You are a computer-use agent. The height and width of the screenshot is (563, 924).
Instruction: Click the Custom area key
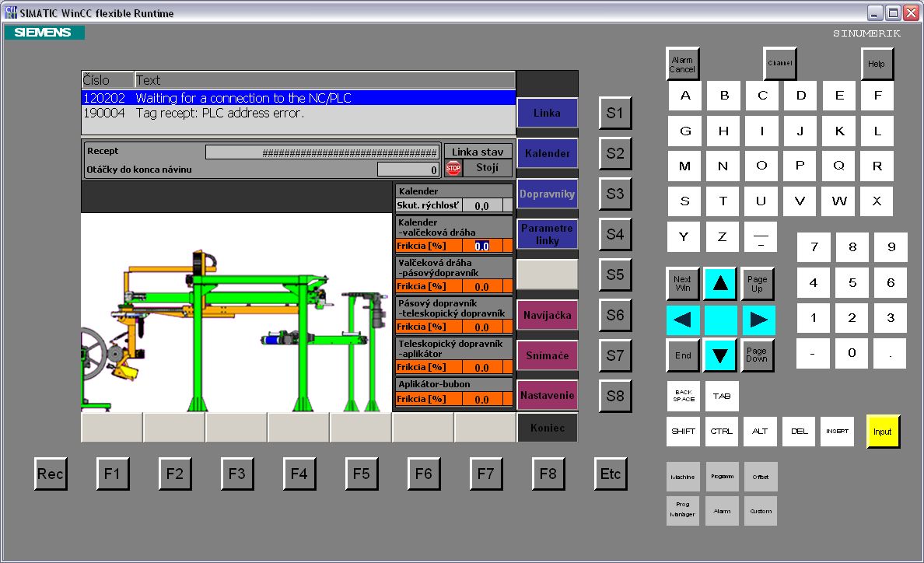(761, 510)
